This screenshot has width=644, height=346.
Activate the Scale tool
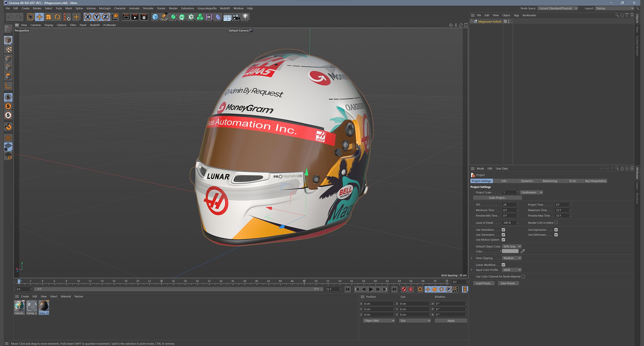[x=48, y=17]
